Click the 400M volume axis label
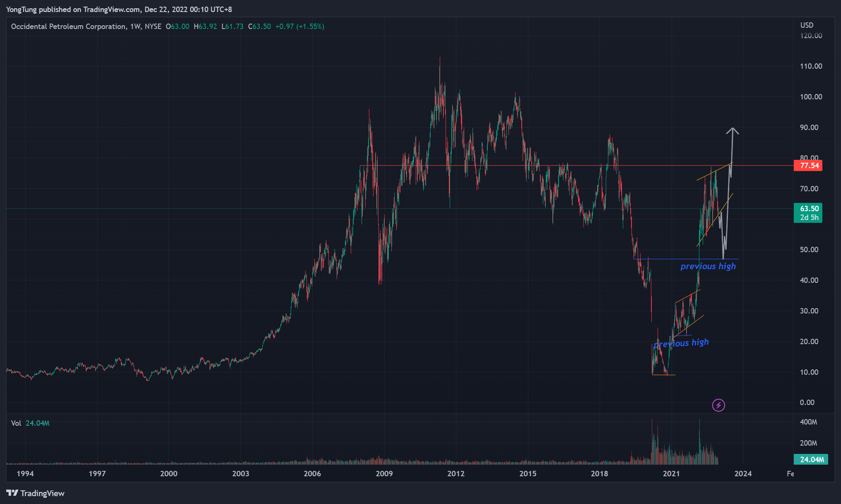 click(x=808, y=422)
